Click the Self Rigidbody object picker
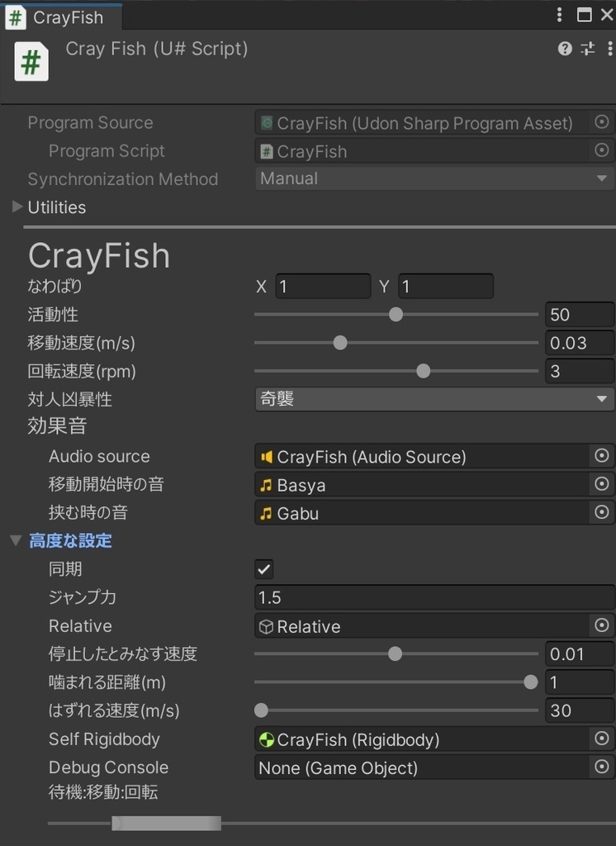The height and width of the screenshot is (846, 616). [x=602, y=739]
